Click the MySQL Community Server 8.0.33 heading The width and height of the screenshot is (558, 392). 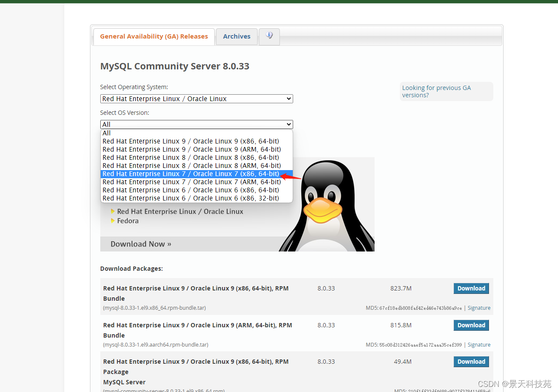(175, 66)
